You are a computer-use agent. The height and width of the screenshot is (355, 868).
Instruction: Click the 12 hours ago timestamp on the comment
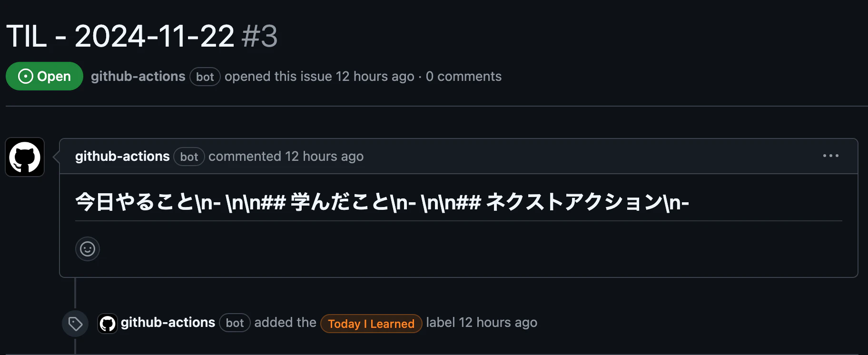(324, 156)
